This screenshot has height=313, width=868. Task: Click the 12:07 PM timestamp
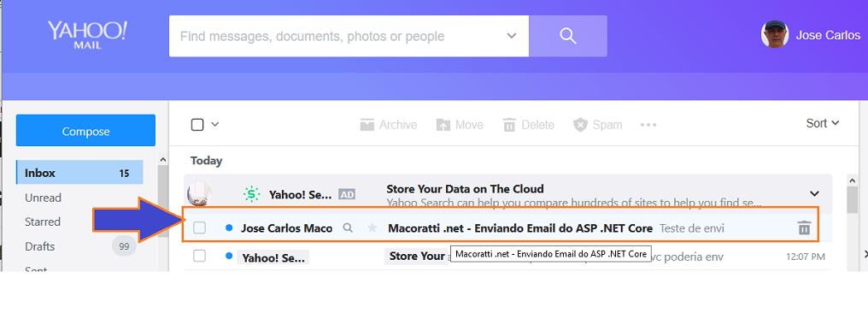806,257
